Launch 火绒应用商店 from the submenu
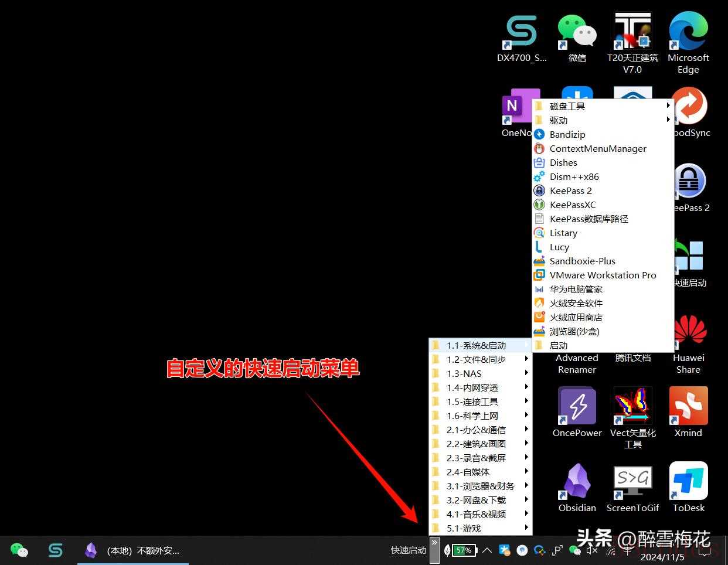The image size is (728, 565). pos(603,317)
